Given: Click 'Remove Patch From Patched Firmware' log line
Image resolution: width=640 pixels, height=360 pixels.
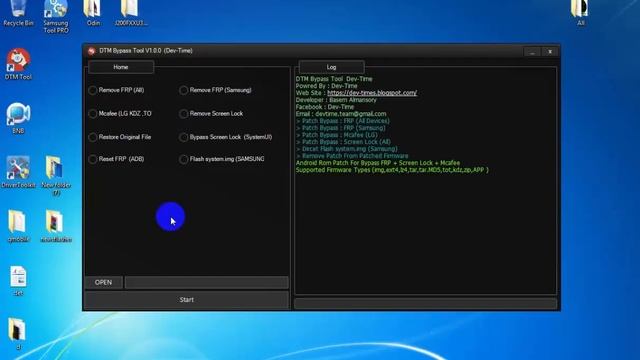Looking at the screenshot, I should 352,156.
